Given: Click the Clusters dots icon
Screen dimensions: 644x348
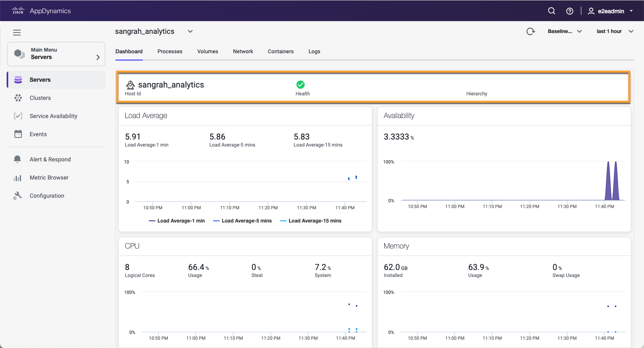Looking at the screenshot, I should pos(18,98).
